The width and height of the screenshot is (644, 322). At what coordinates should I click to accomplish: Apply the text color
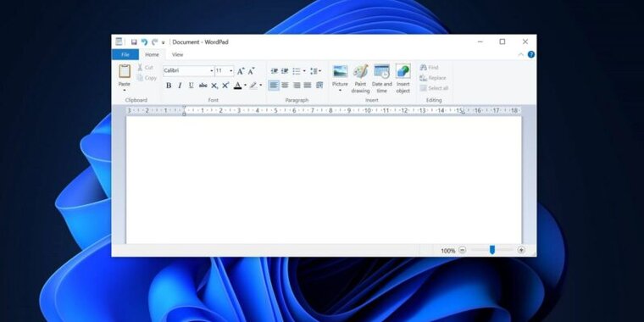coord(237,86)
